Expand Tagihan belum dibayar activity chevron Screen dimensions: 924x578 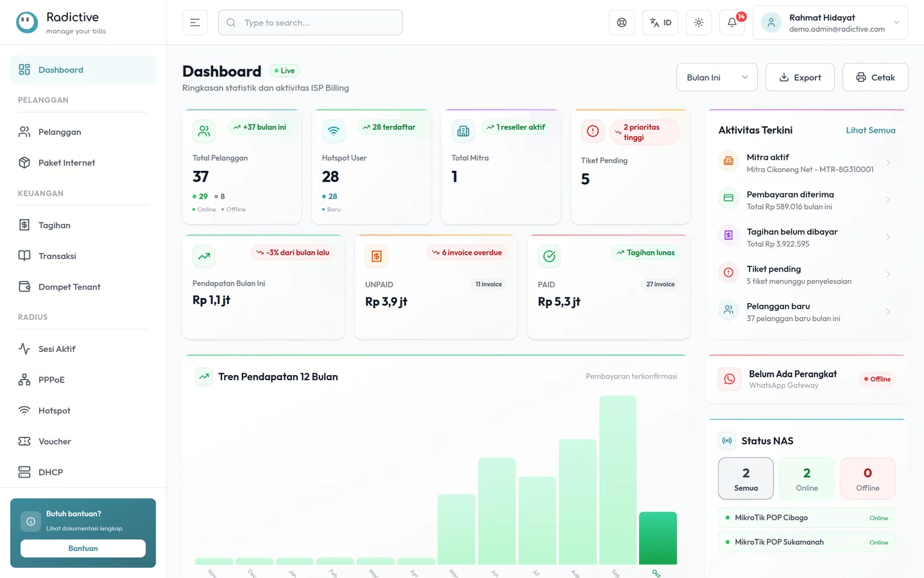tap(888, 237)
